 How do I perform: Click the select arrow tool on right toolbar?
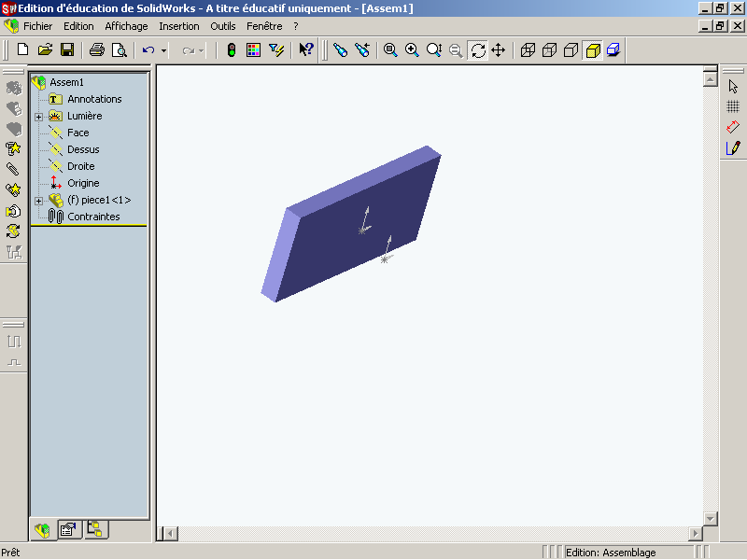click(x=733, y=86)
